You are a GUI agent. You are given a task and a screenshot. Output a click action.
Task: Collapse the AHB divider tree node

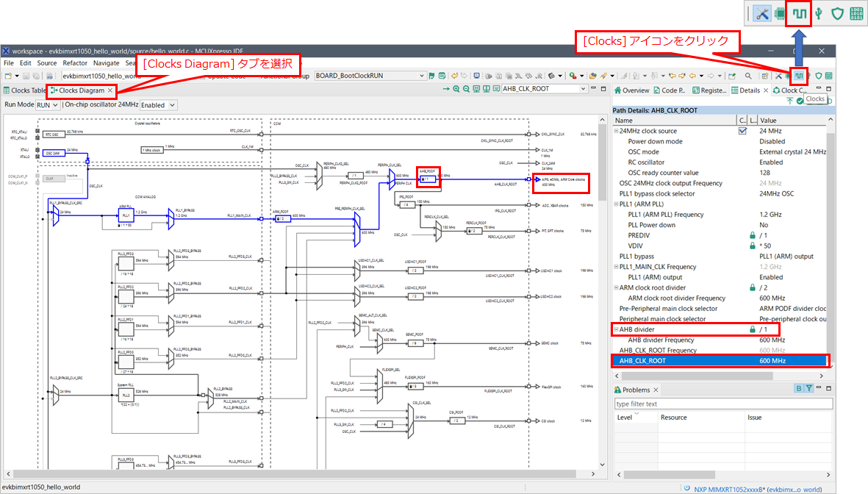616,329
